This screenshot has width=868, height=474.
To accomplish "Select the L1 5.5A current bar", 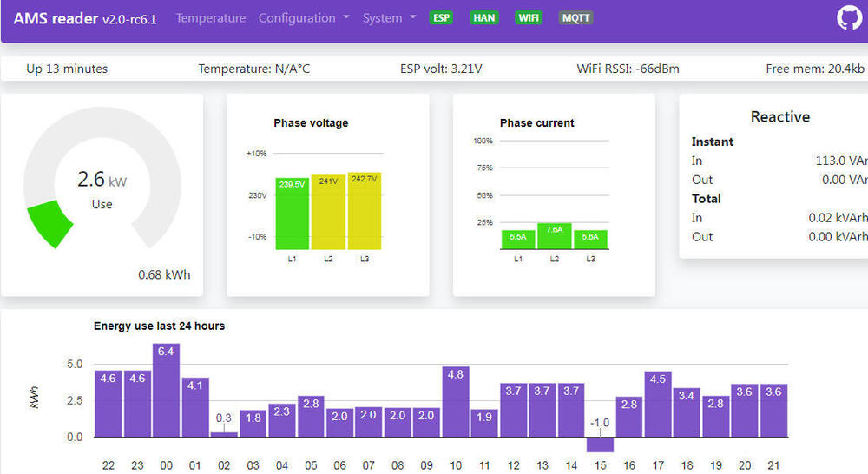I will click(518, 240).
